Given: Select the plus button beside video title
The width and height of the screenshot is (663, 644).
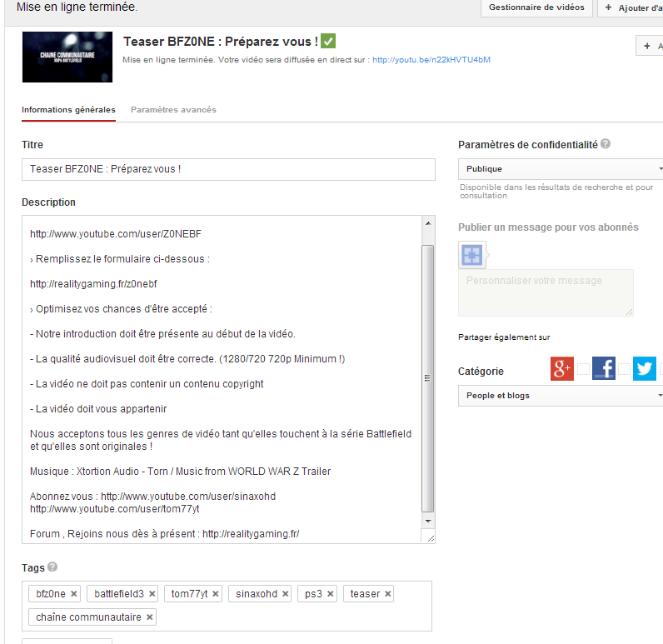Looking at the screenshot, I should (x=650, y=46).
